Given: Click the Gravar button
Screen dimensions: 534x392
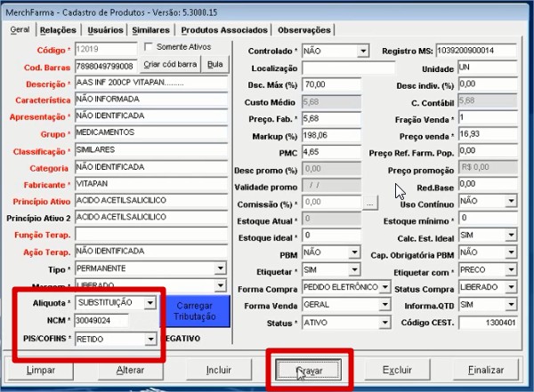Looking at the screenshot, I should pyautogui.click(x=309, y=368).
